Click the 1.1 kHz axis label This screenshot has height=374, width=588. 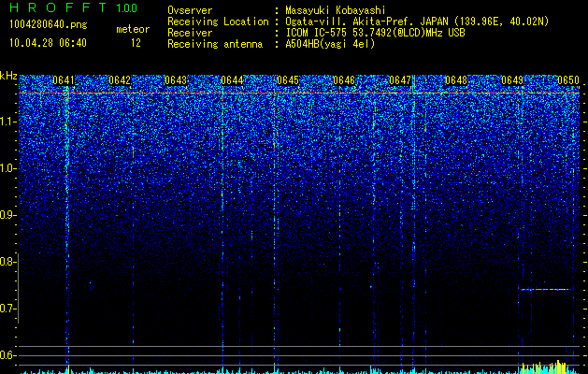(7, 122)
